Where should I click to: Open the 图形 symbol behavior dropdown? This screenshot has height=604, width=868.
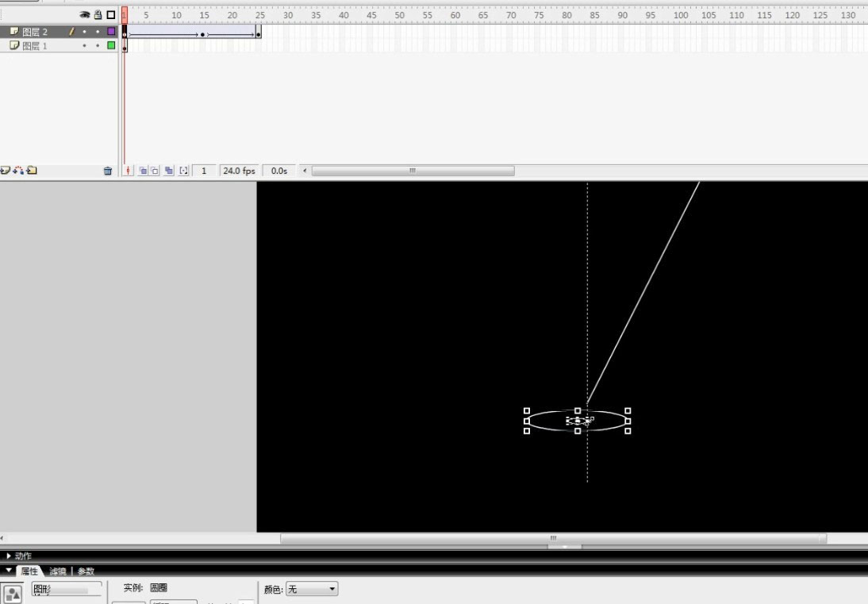67,590
